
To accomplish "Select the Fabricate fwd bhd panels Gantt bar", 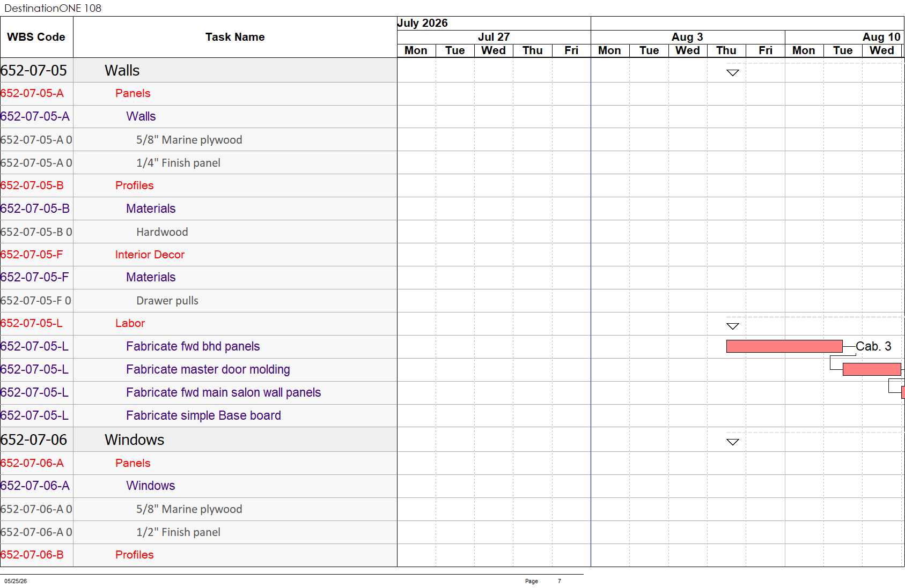I will [784, 346].
